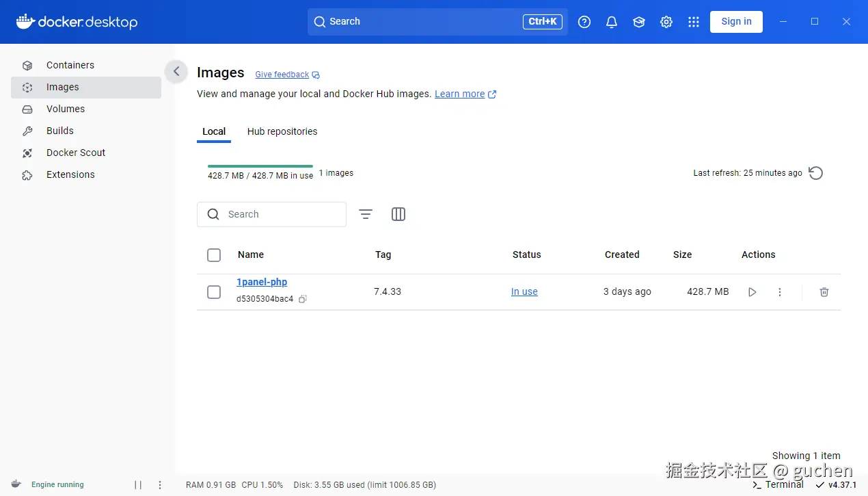
Task: Select Images in the sidebar
Action: click(86, 87)
